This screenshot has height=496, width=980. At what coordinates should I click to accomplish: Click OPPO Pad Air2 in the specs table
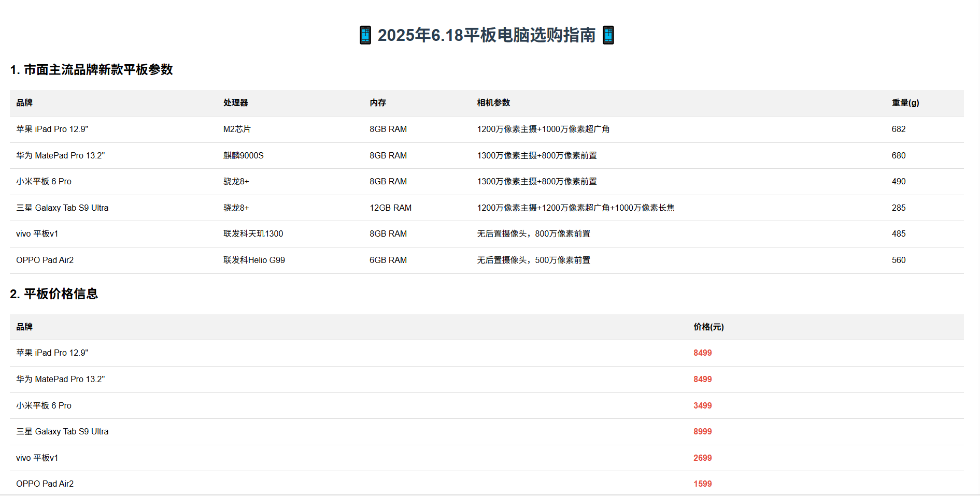click(x=45, y=260)
